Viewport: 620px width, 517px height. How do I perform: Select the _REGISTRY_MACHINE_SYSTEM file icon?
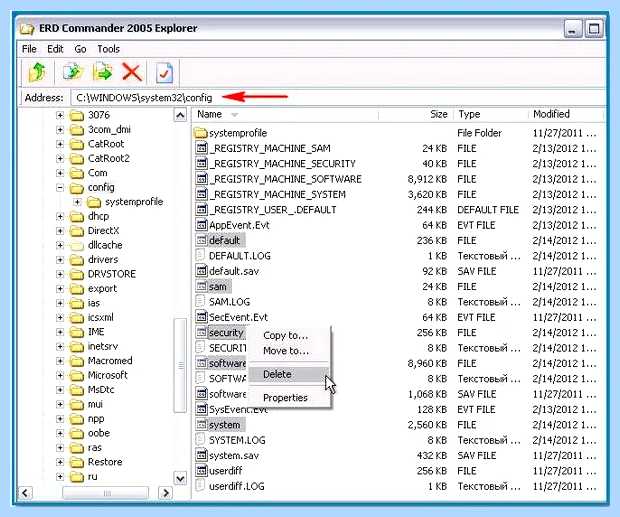tap(202, 194)
